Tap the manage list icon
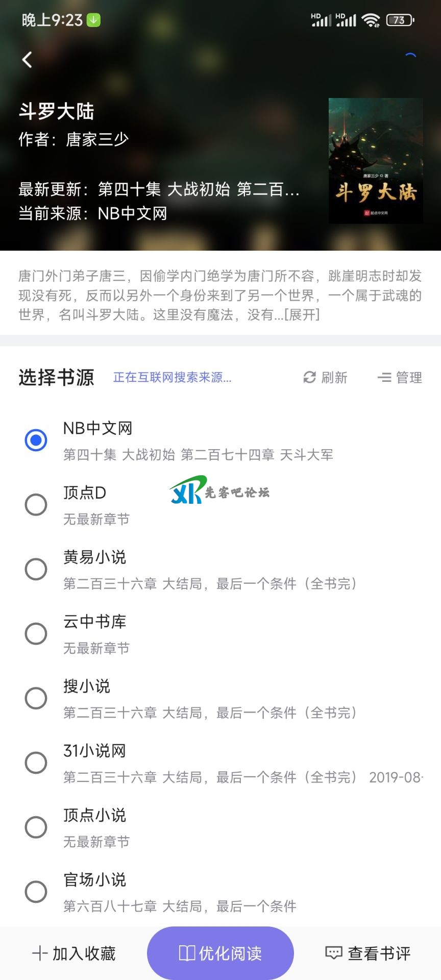 tap(384, 377)
